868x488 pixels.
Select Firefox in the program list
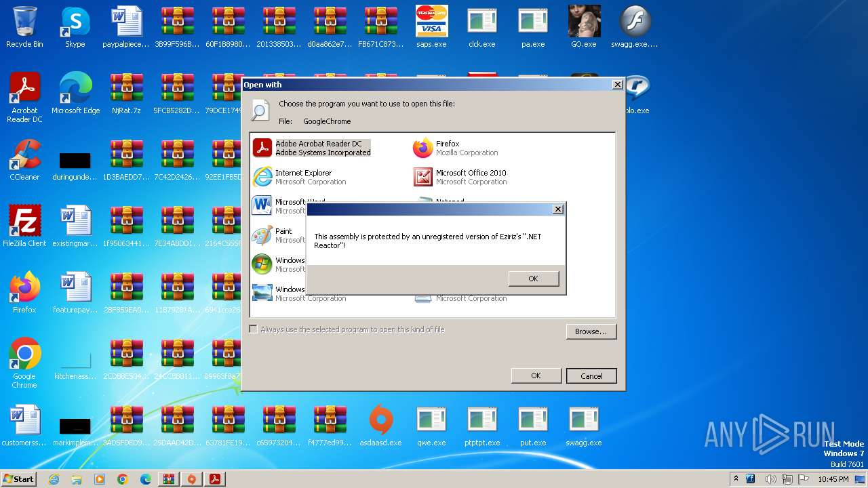[x=456, y=148]
